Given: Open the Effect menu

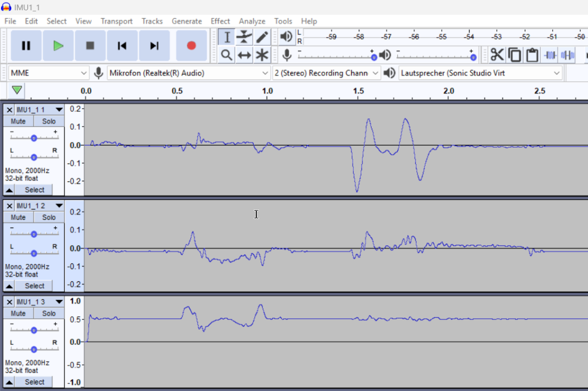Looking at the screenshot, I should 220,21.
